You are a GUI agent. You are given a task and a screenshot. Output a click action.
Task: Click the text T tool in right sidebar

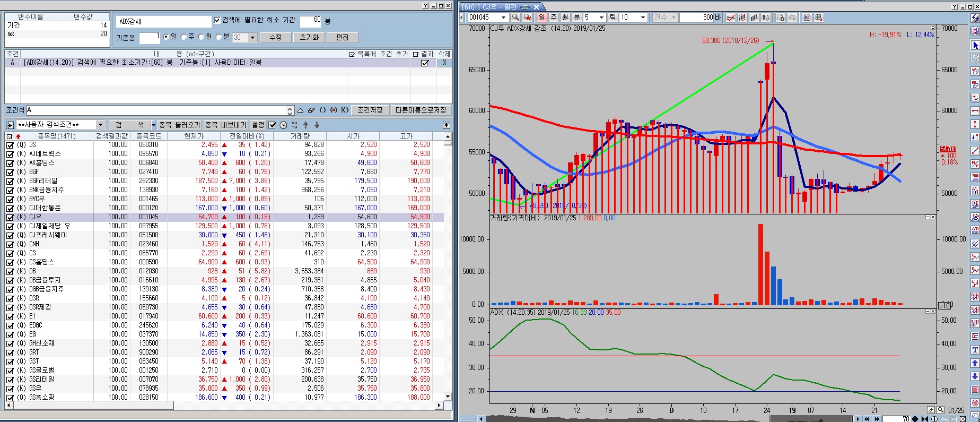975,350
